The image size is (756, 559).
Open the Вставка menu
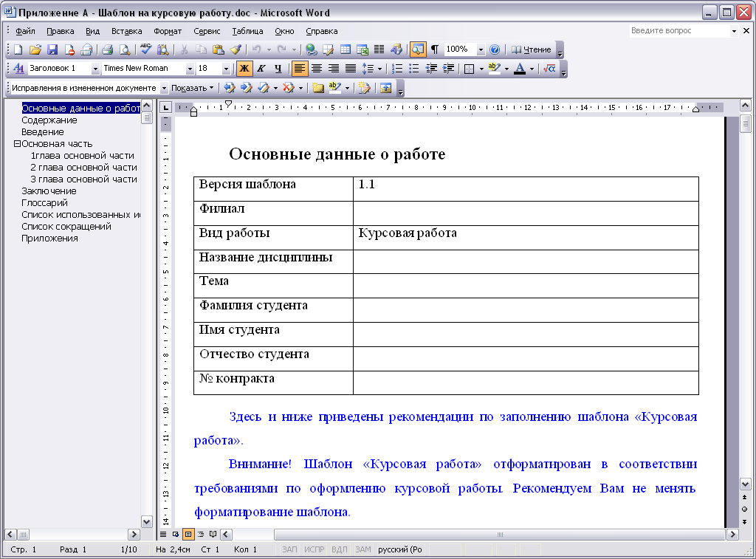tap(127, 31)
